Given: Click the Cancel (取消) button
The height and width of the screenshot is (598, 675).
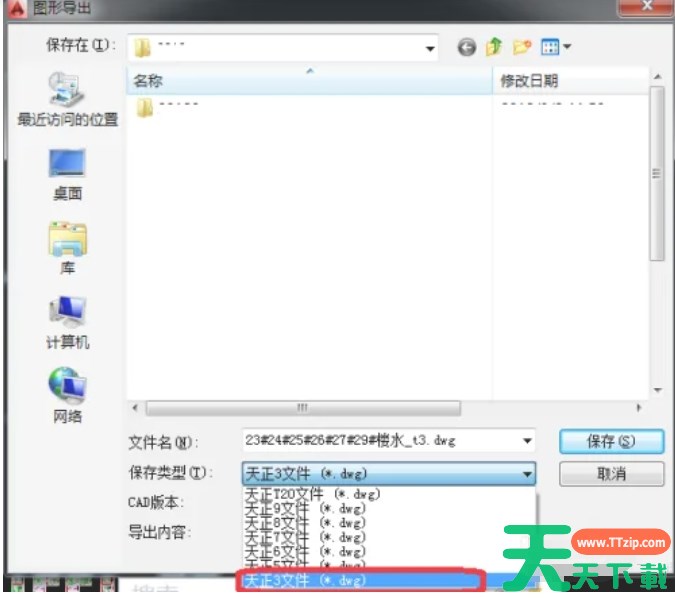Looking at the screenshot, I should click(611, 474).
